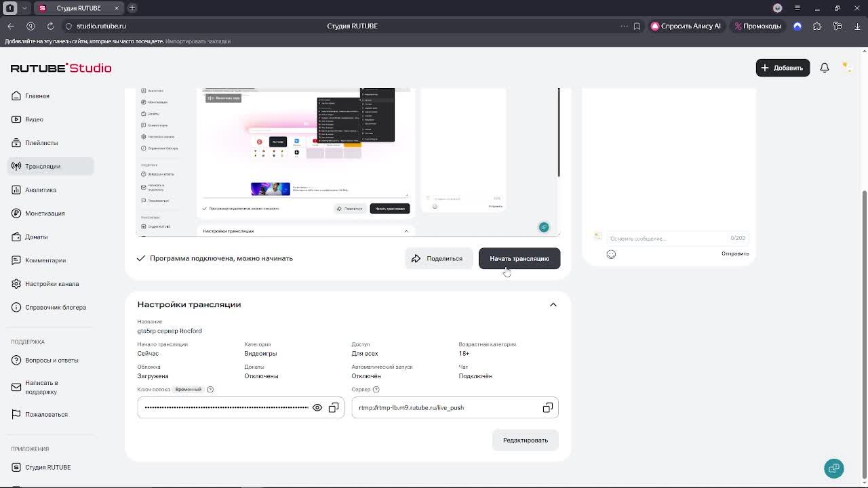The height and width of the screenshot is (488, 868).
Task: Click Отправить in chat
Action: point(735,253)
